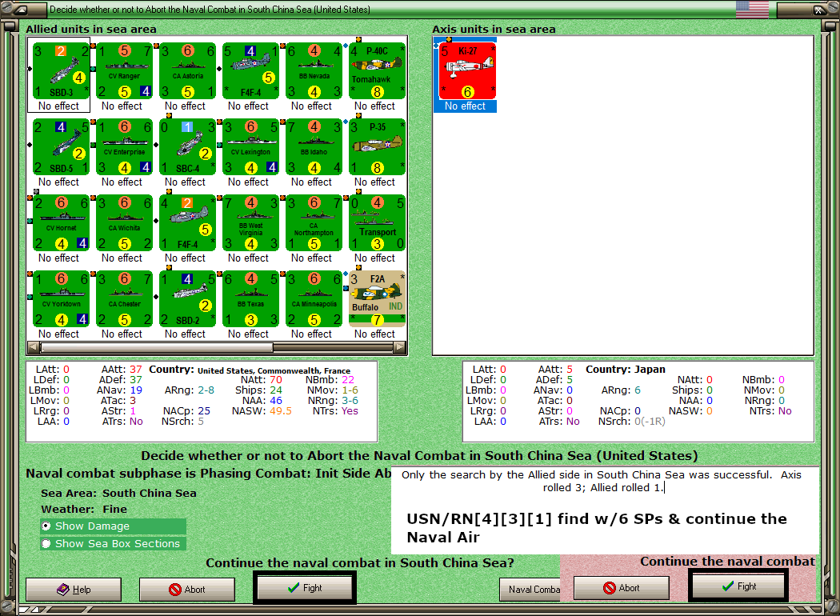Select the F2A Buffalo fighter unit

378,299
